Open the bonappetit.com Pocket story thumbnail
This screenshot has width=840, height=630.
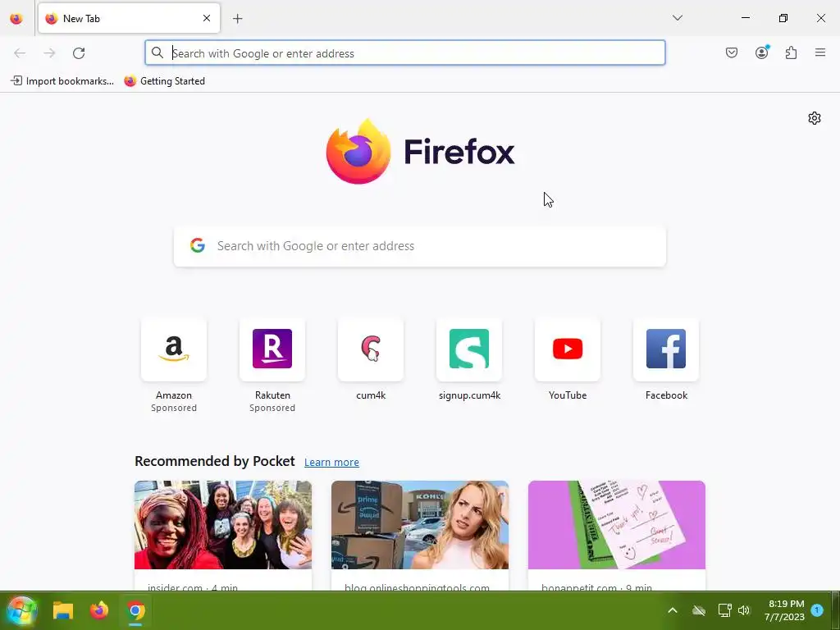click(617, 525)
